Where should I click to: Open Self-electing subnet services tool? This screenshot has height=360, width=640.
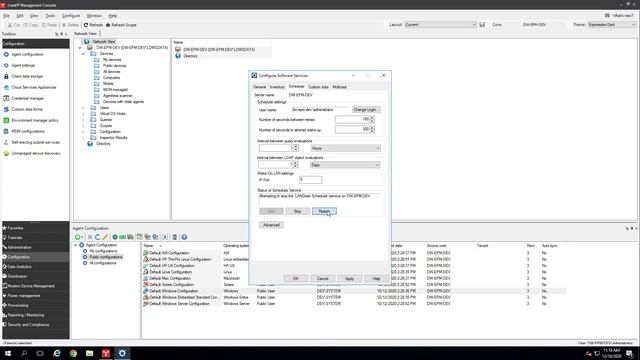click(x=35, y=142)
